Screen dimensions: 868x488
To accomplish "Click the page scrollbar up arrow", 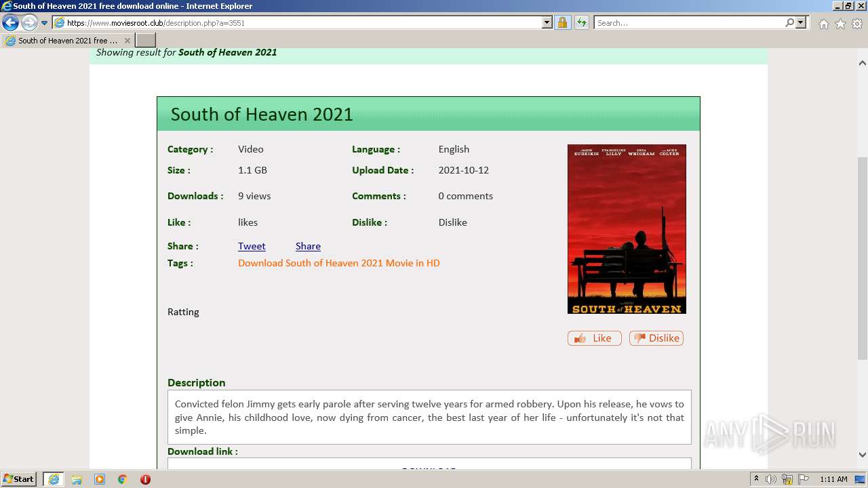I will point(863,63).
